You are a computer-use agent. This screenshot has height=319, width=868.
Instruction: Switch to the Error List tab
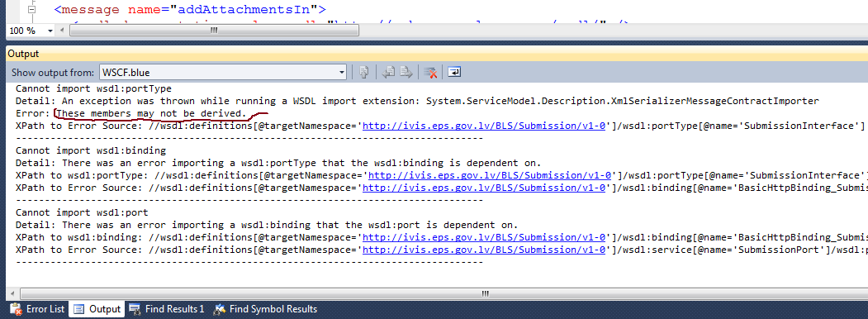click(38, 309)
